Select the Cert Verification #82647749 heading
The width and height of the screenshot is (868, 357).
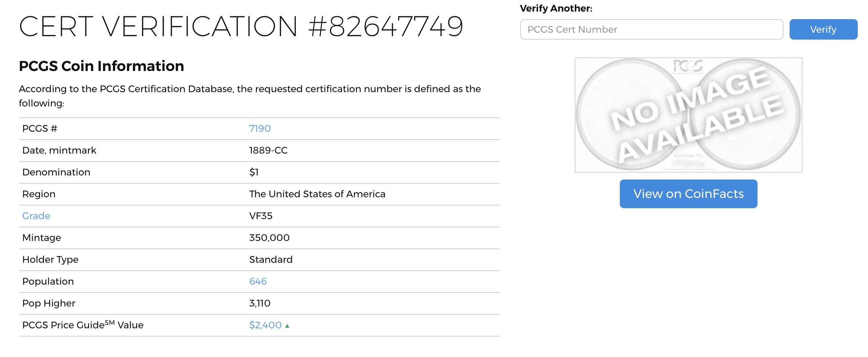click(x=241, y=27)
